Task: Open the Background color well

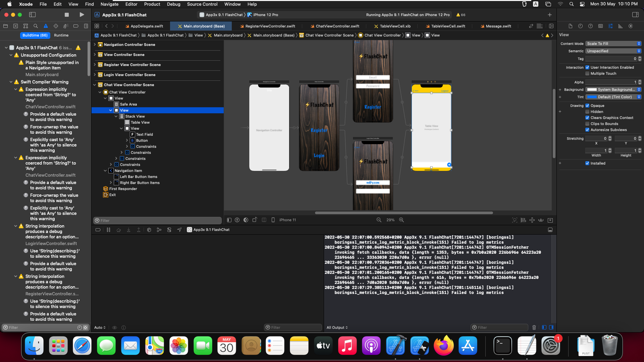Action: point(592,89)
